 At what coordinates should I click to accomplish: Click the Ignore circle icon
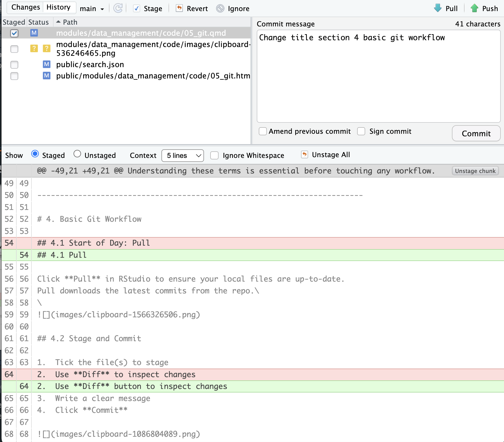220,9
